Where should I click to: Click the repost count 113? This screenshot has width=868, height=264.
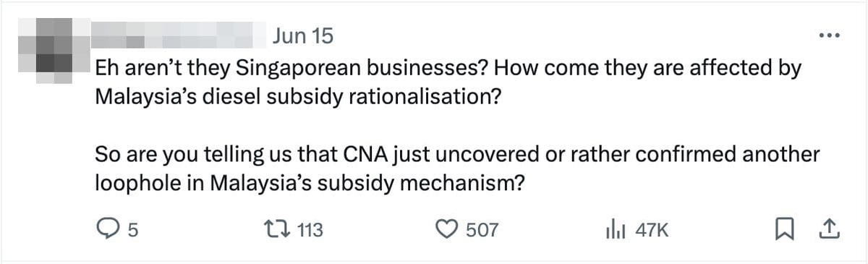(x=310, y=231)
